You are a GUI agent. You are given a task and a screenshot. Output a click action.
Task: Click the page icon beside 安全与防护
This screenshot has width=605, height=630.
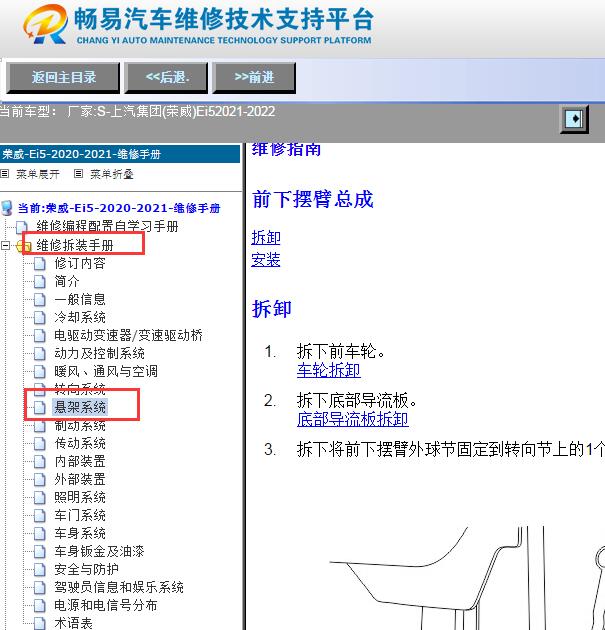tap(39, 569)
